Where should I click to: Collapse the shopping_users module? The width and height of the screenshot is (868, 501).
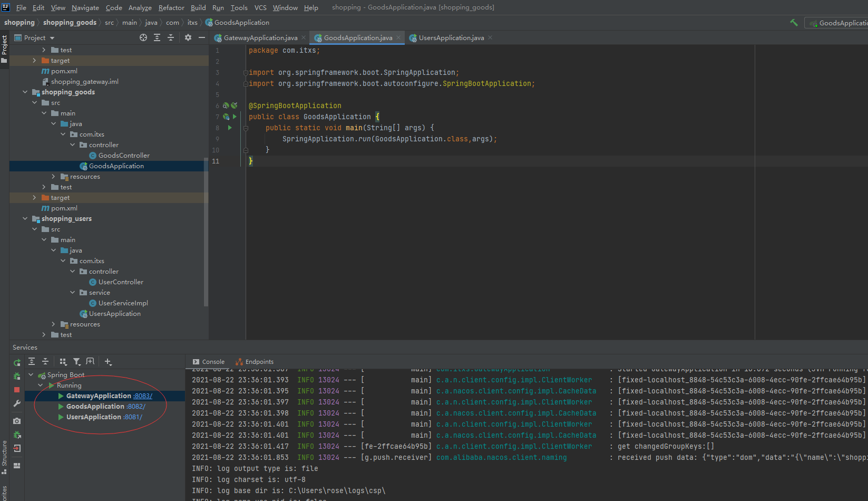pyautogui.click(x=25, y=218)
